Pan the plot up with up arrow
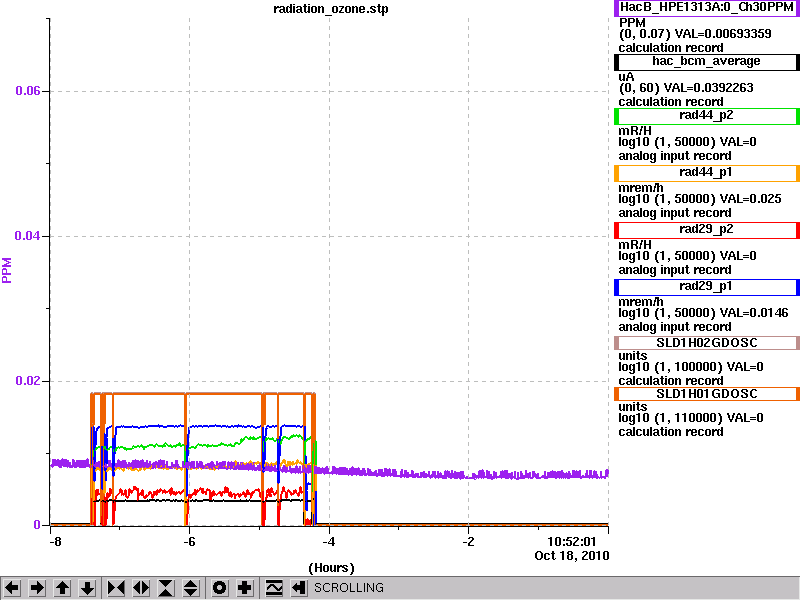 click(x=62, y=588)
